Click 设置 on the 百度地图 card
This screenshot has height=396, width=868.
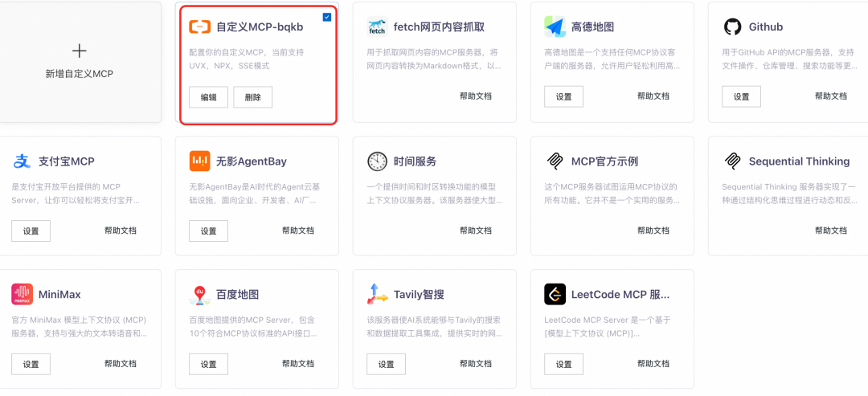tap(209, 365)
